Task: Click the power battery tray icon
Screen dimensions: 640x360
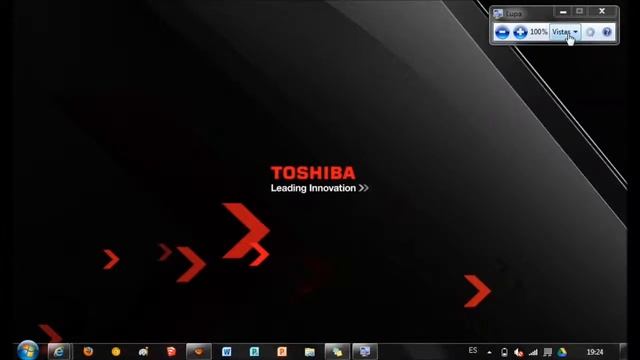Action: 504,352
